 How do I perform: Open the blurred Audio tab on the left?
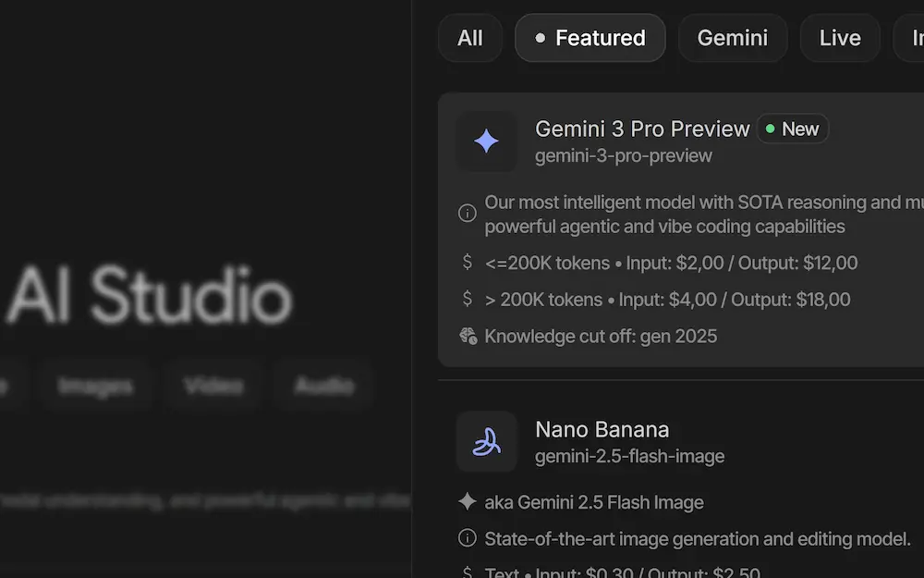tap(323, 386)
